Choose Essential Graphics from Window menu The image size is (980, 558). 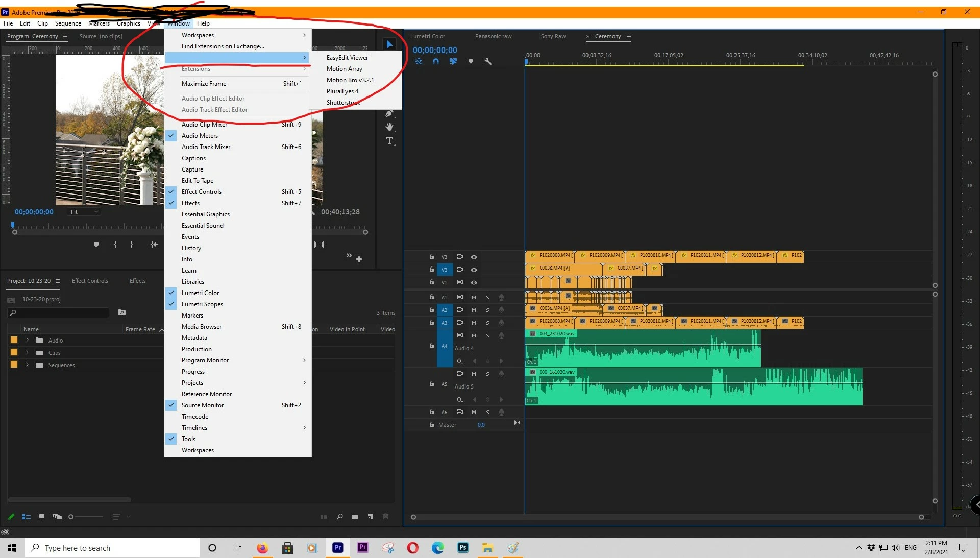(x=206, y=214)
